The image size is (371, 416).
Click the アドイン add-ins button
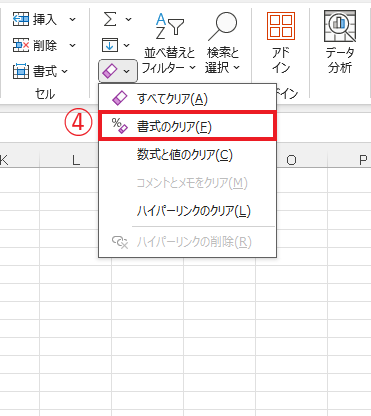pos(281,42)
